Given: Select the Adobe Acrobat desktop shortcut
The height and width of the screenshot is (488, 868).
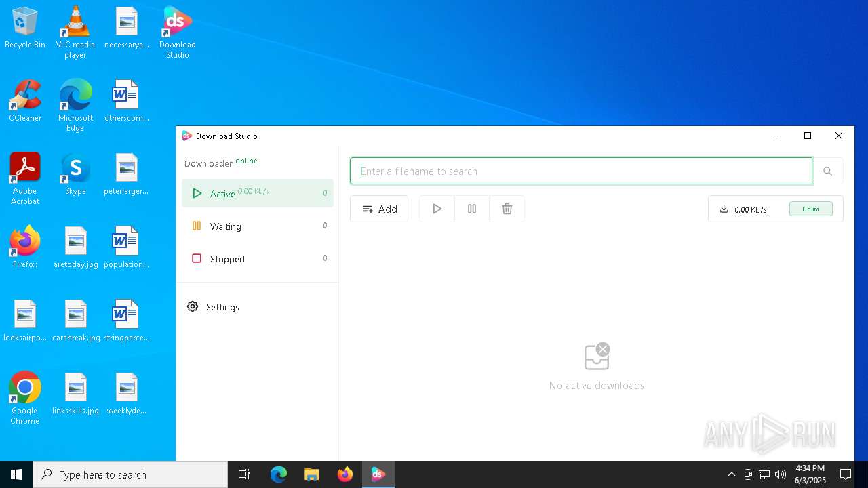Looking at the screenshot, I should click(x=25, y=179).
